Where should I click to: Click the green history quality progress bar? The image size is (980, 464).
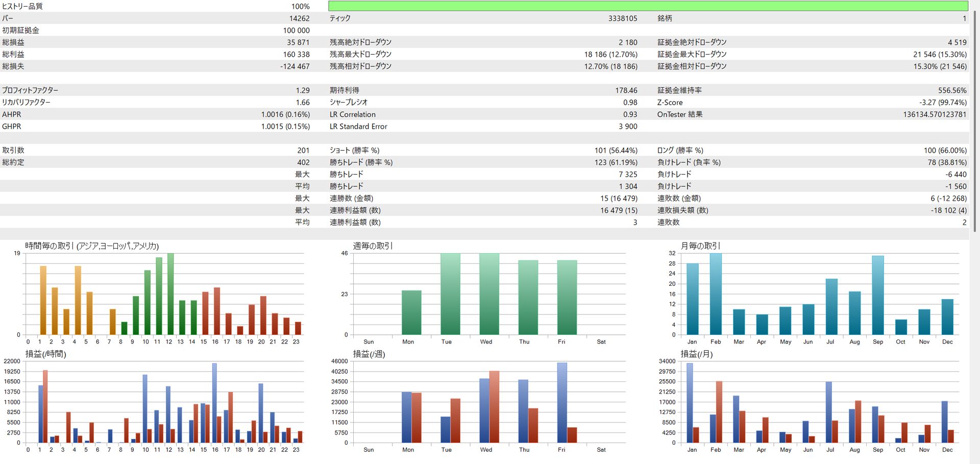coord(648,6)
